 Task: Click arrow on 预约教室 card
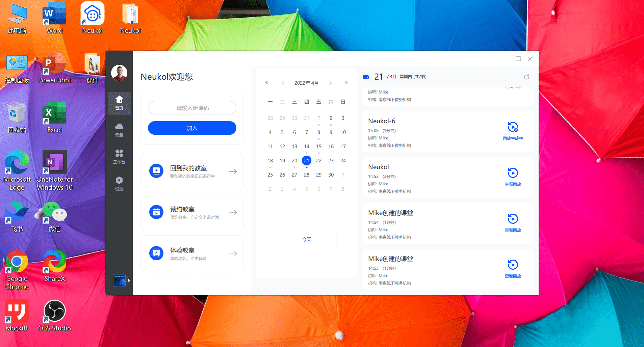click(x=233, y=213)
